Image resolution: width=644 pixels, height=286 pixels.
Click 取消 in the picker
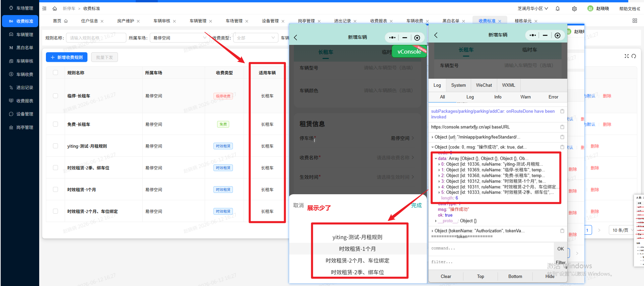(x=299, y=205)
